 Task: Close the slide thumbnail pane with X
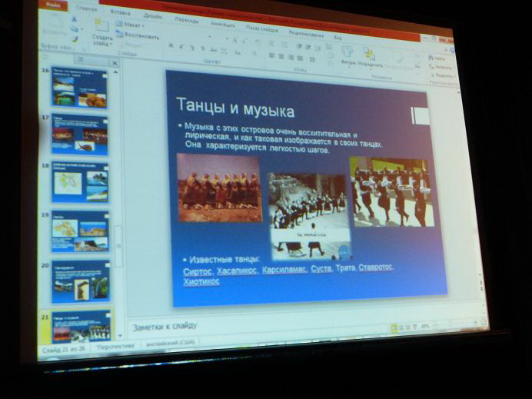pyautogui.click(x=115, y=64)
